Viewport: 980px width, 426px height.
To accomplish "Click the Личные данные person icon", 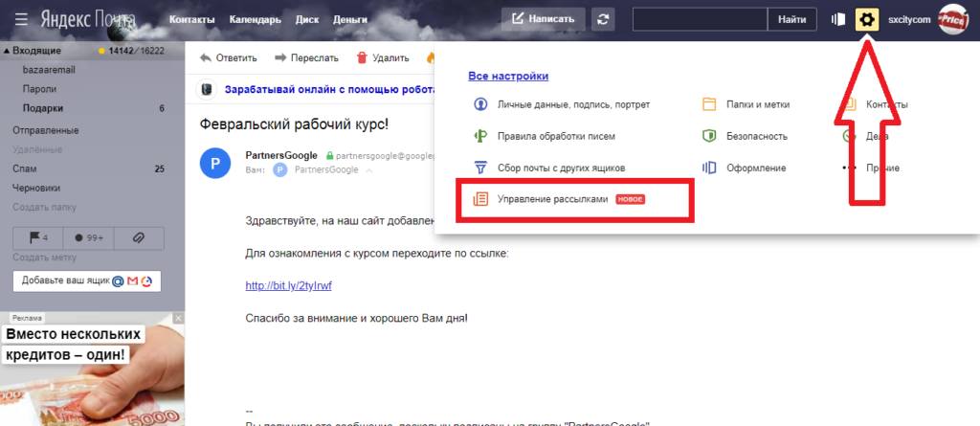I will pos(480,104).
